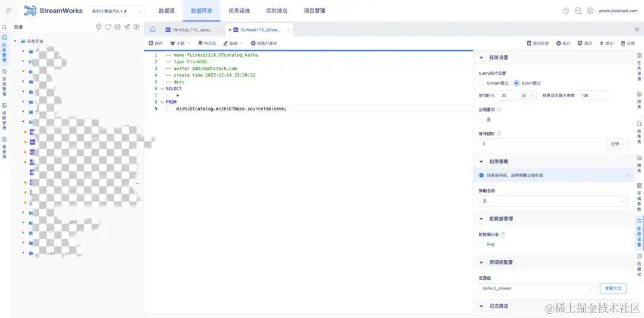Open 环境参数 in the right side panel

[639, 197]
